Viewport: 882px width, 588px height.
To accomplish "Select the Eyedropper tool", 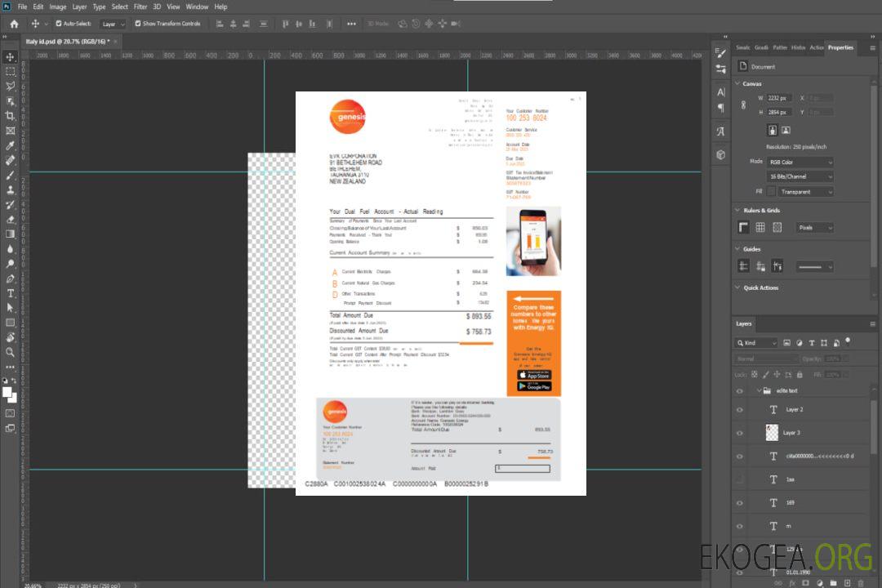I will pos(10,145).
